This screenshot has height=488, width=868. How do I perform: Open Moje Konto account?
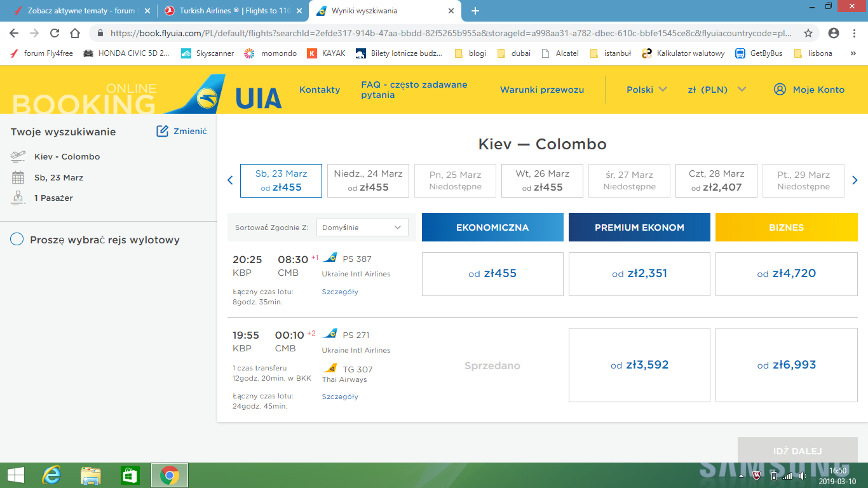[809, 90]
